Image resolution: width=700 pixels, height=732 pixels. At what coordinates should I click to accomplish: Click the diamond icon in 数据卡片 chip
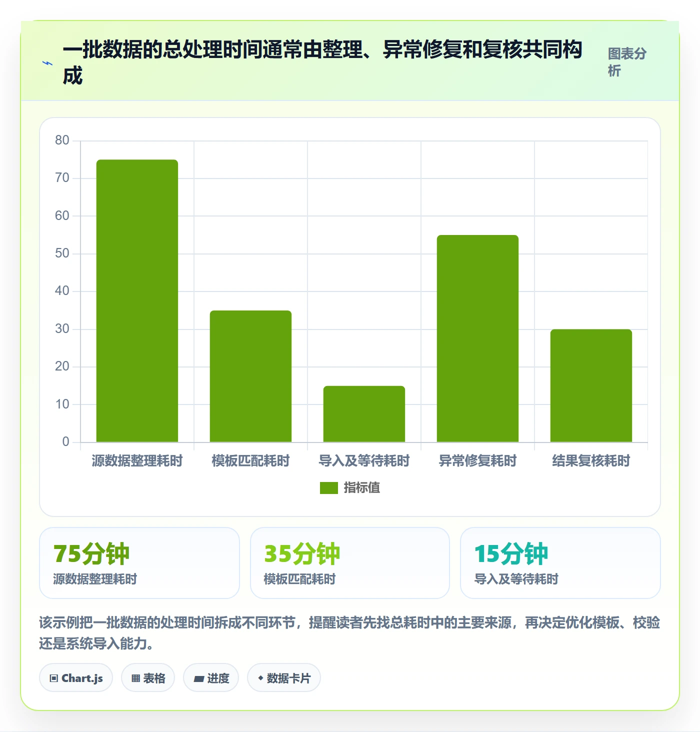(260, 678)
